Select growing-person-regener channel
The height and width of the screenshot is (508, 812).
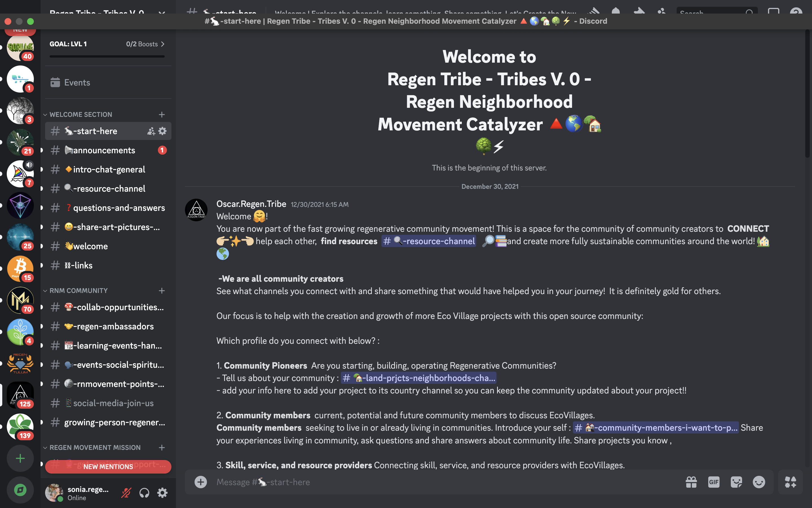click(108, 422)
